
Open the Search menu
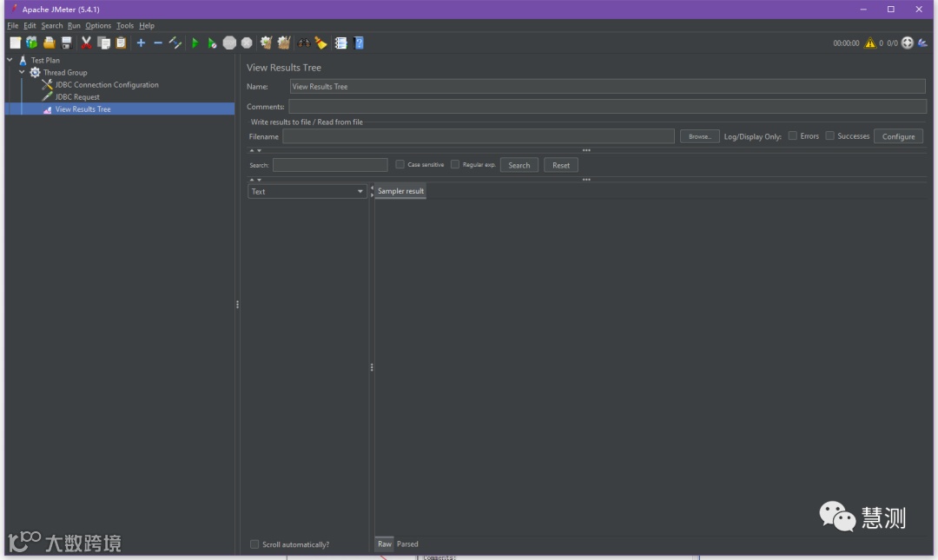tap(52, 26)
